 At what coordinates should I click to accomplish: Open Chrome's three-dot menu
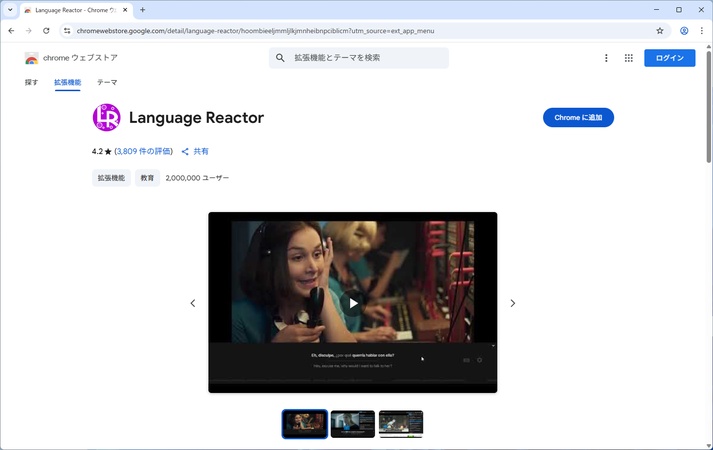[702, 31]
